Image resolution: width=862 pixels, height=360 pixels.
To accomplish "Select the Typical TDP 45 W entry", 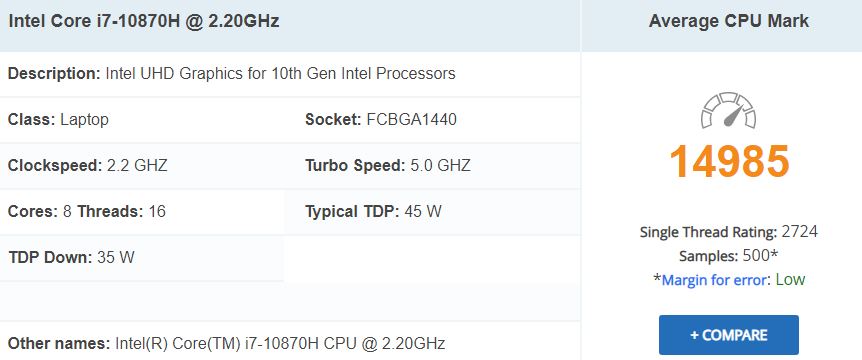I will pyautogui.click(x=373, y=212).
